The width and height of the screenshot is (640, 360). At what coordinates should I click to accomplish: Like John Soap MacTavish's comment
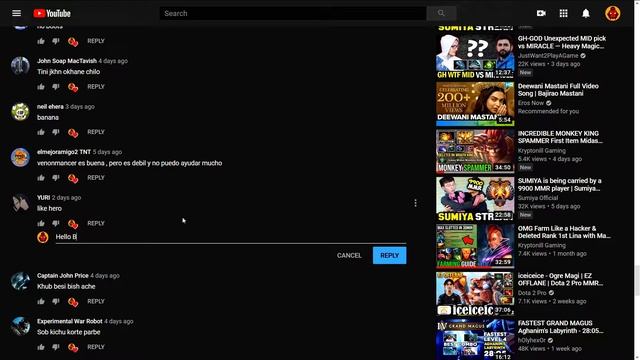tap(41, 87)
